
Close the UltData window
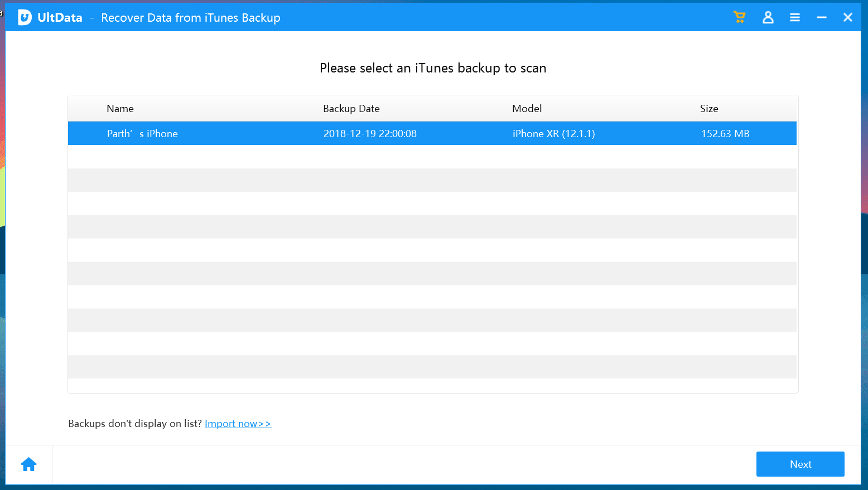click(x=848, y=17)
